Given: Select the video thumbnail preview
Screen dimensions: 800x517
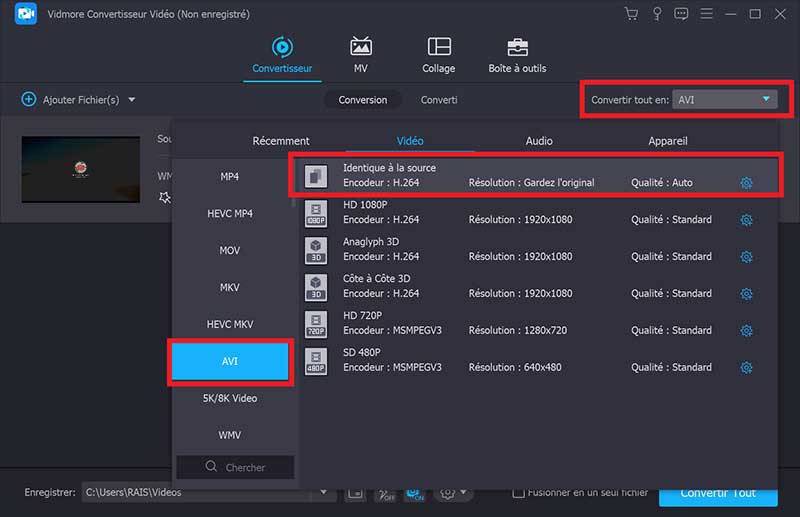Looking at the screenshot, I should click(x=81, y=171).
